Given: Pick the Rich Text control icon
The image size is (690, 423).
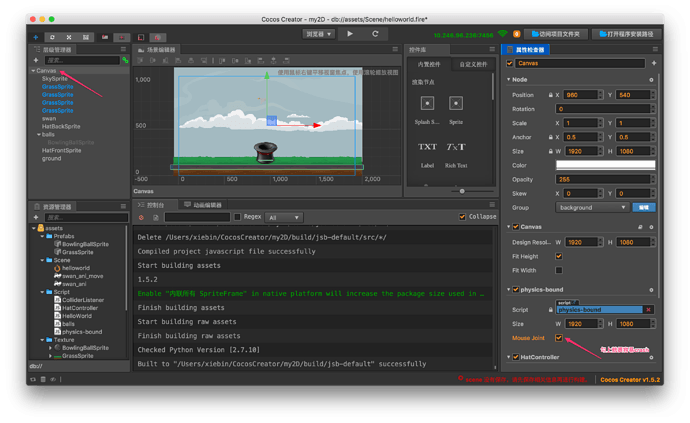Looking at the screenshot, I should 456,147.
